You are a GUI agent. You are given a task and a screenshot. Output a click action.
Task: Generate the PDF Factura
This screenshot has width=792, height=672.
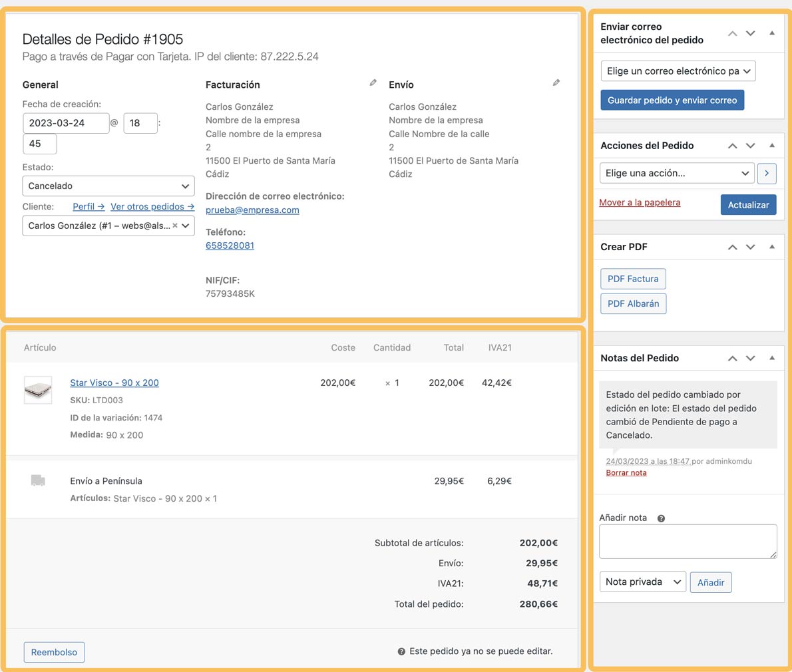(633, 279)
